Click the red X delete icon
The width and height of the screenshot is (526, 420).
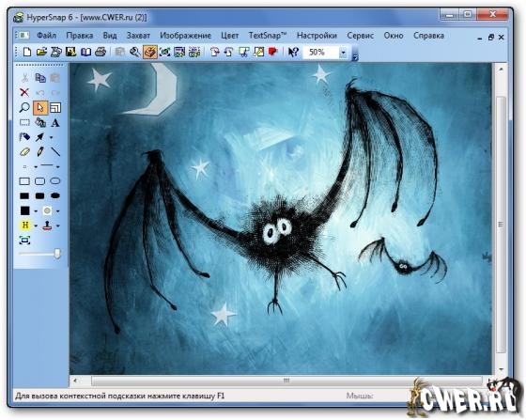(x=24, y=92)
